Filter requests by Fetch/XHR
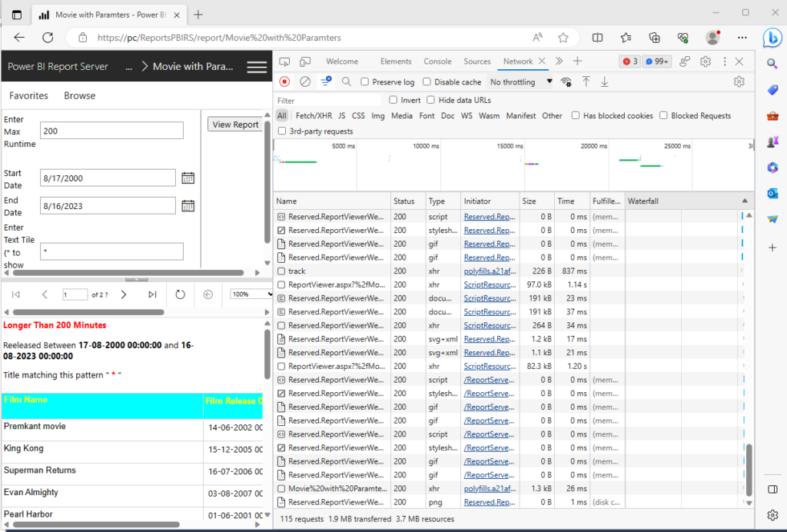Screen dimensions: 787x532 pyautogui.click(x=314, y=115)
